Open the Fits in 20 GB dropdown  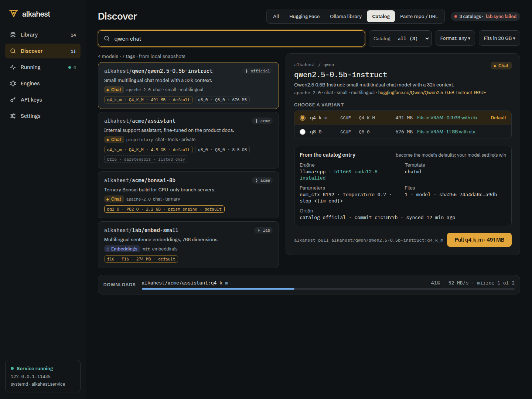click(499, 38)
